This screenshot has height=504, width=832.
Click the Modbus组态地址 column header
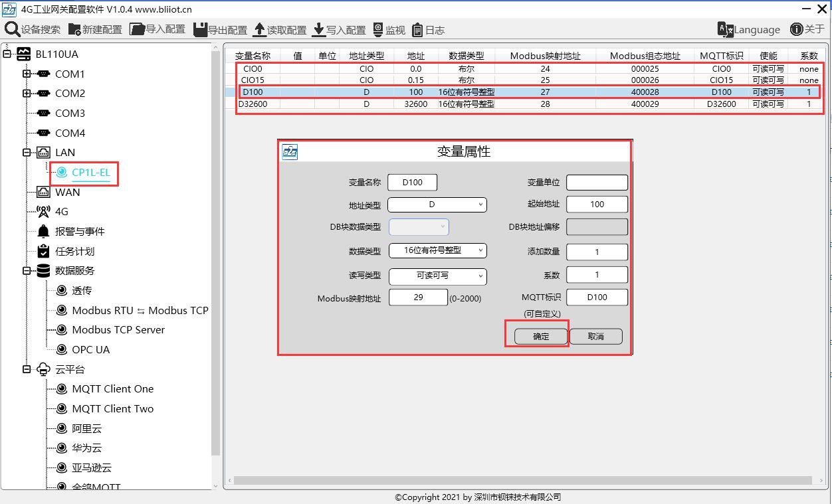(645, 56)
